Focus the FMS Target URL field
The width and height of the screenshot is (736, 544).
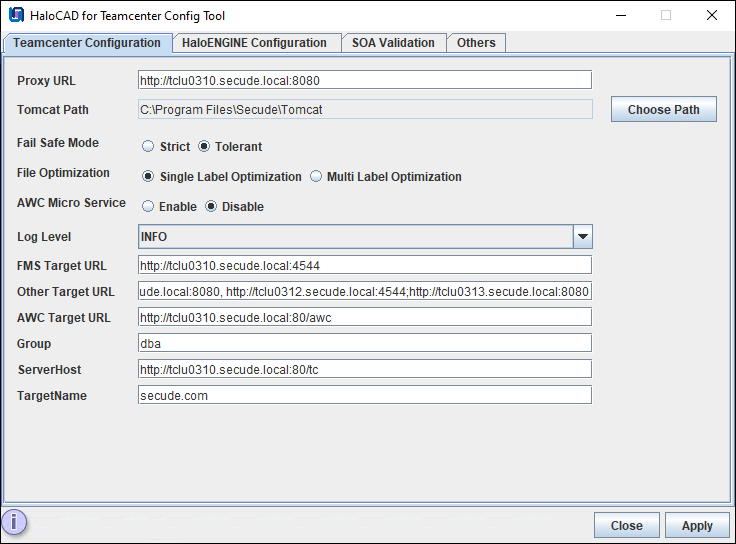pyautogui.click(x=365, y=265)
